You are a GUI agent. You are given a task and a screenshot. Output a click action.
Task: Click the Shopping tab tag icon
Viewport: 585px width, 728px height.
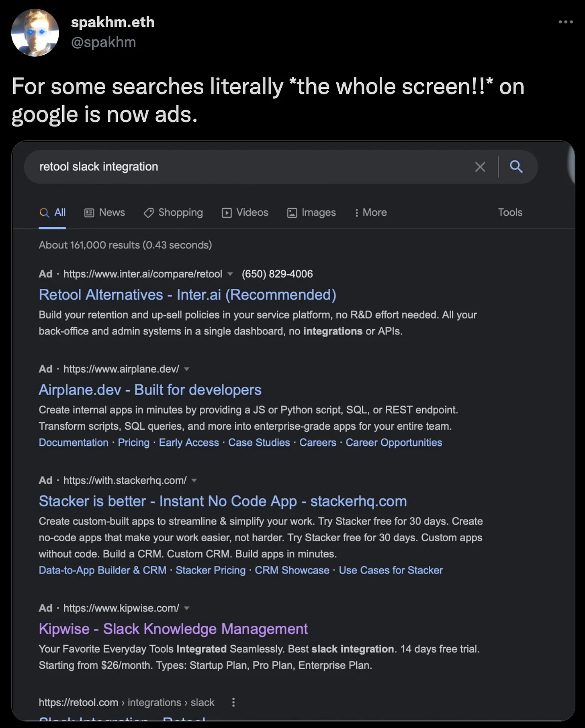pos(149,213)
